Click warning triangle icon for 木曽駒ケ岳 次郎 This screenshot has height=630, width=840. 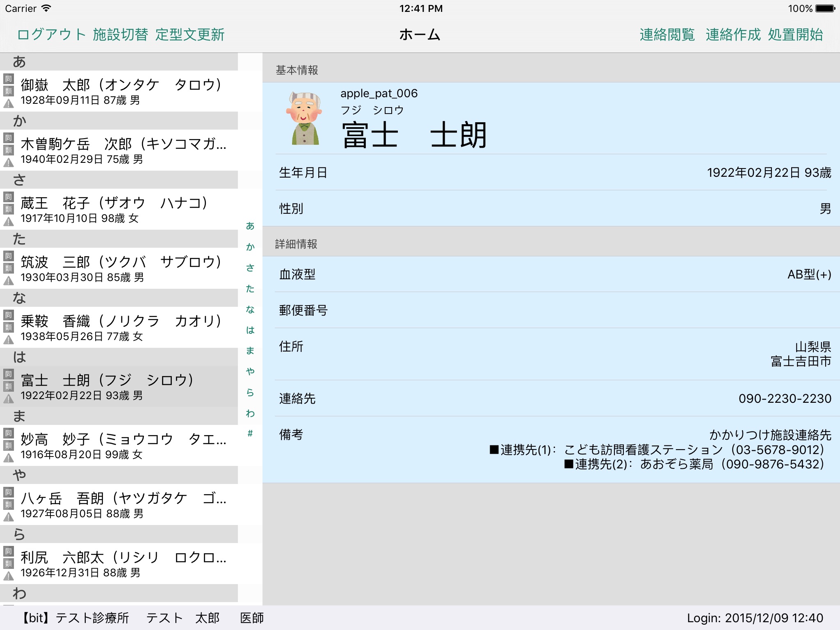click(9, 163)
